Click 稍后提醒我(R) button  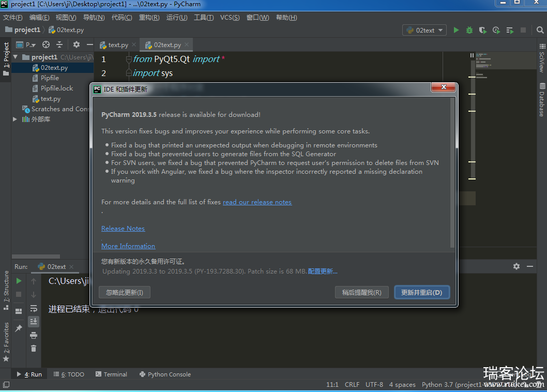[x=362, y=292]
